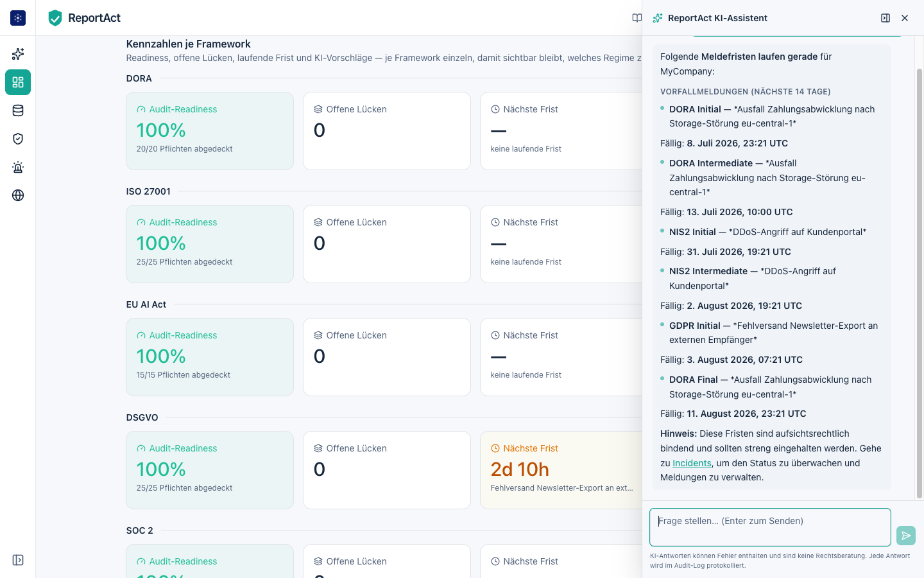The image size is (924, 578).
Task: Click the send message arrow button
Action: click(x=906, y=535)
